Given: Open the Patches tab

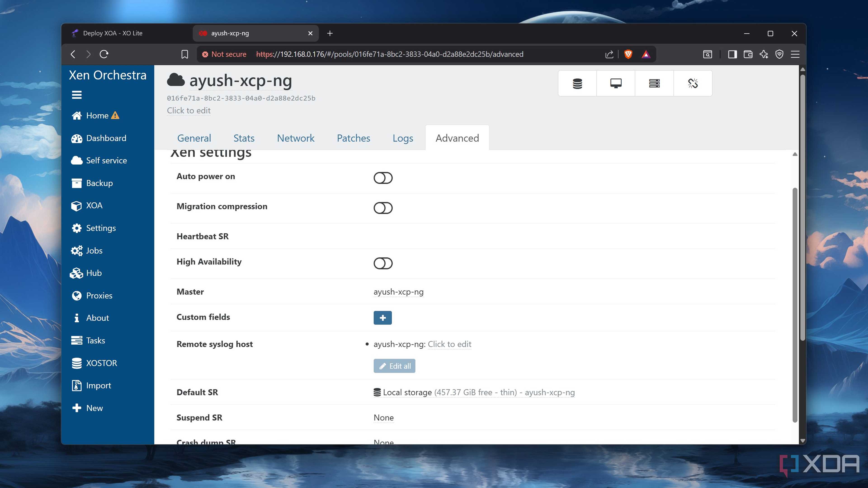Looking at the screenshot, I should pos(354,138).
